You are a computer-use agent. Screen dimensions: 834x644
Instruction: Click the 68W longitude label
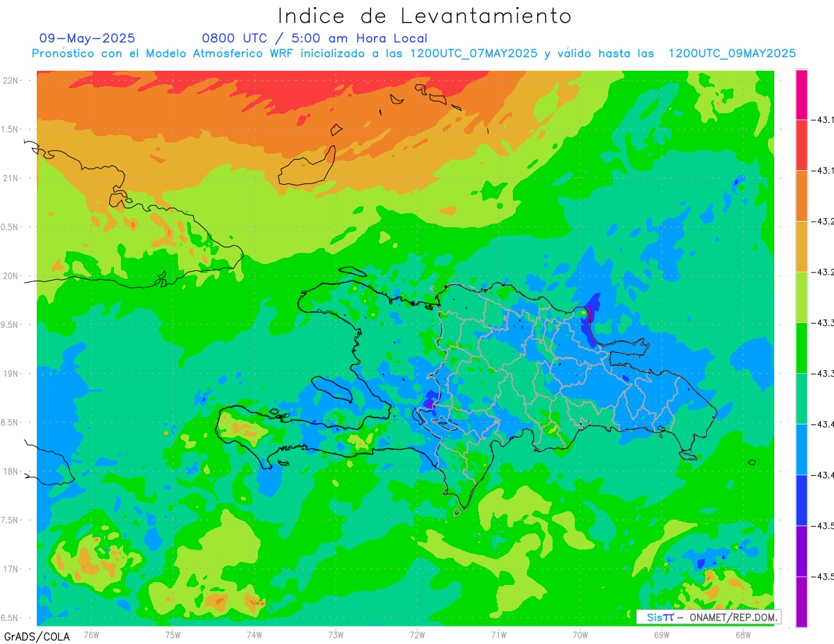click(x=743, y=634)
